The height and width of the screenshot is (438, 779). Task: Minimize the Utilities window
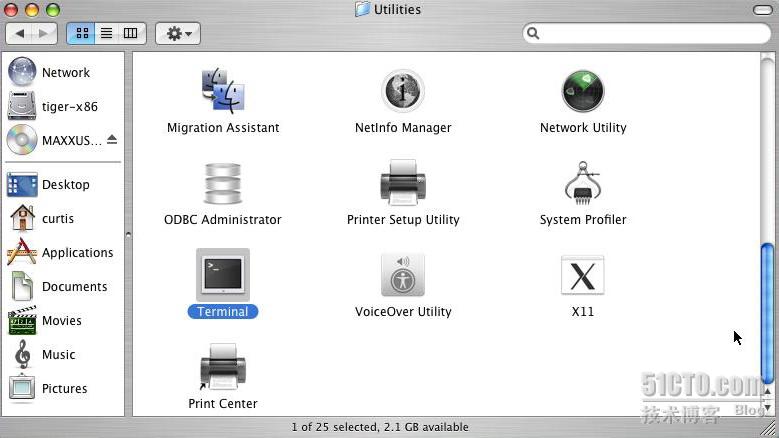pos(32,9)
